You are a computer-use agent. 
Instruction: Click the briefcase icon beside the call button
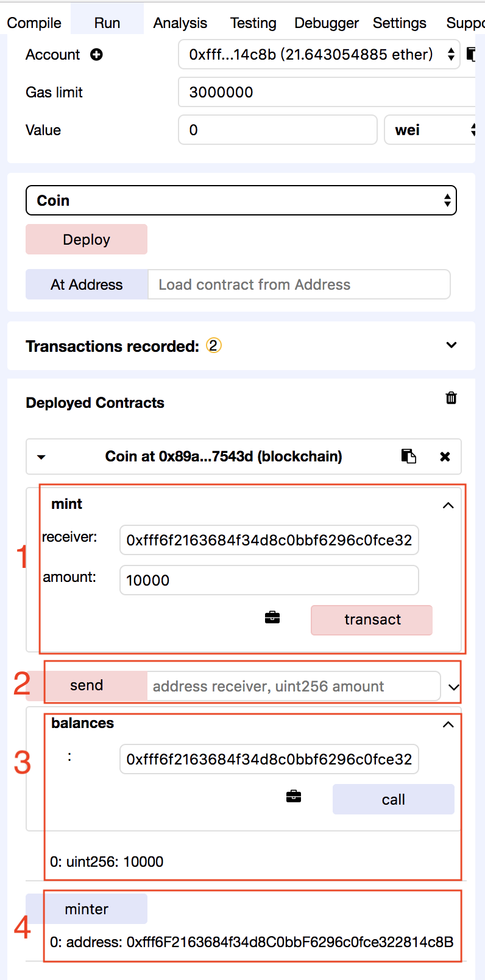pyautogui.click(x=294, y=796)
